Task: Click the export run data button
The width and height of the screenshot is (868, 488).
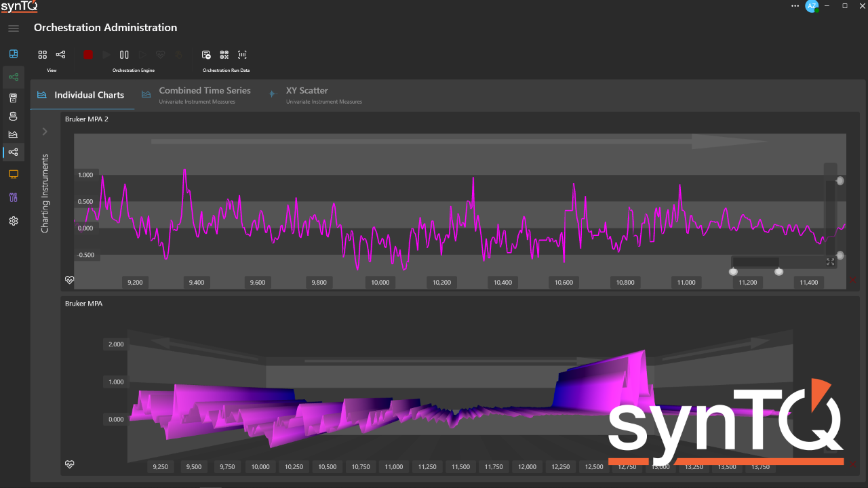Action: 205,54
